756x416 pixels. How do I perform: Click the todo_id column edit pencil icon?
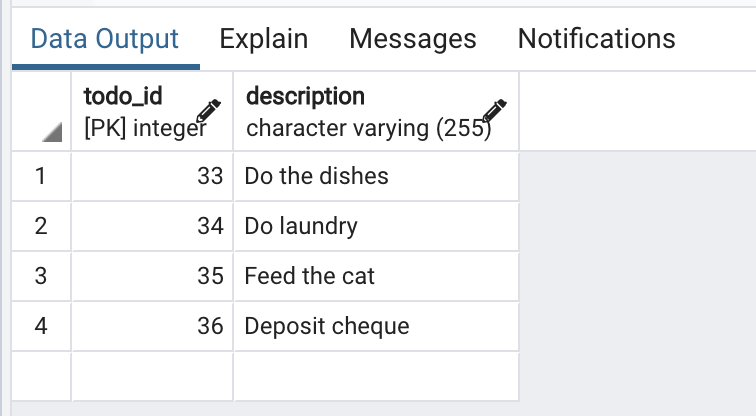click(x=208, y=111)
